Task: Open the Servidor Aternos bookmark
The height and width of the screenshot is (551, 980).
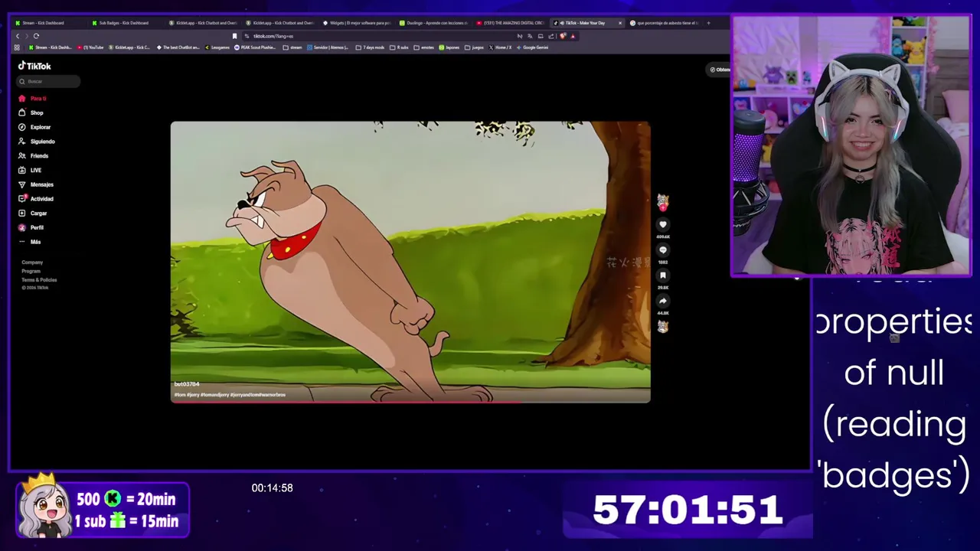Action: pyautogui.click(x=328, y=47)
